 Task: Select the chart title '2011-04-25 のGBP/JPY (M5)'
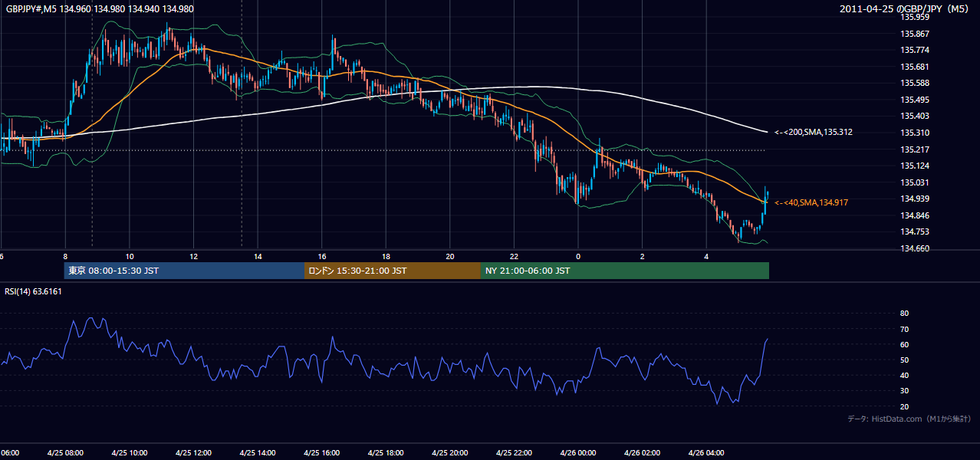[x=905, y=9]
